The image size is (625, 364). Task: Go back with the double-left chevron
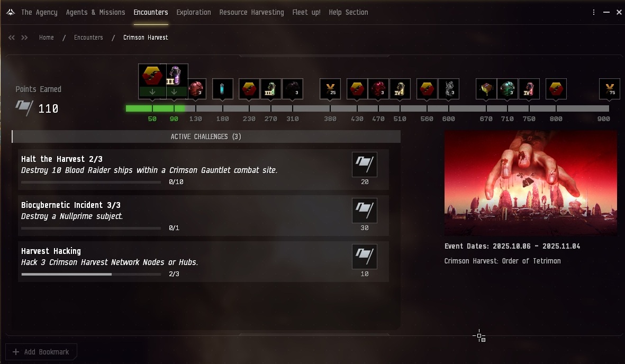(12, 38)
